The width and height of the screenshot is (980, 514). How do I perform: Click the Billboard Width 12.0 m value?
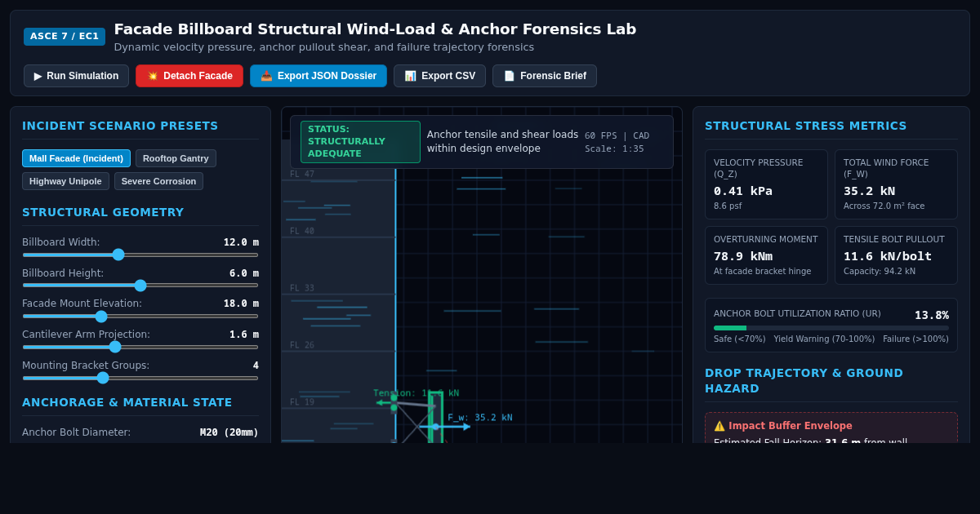(x=241, y=242)
